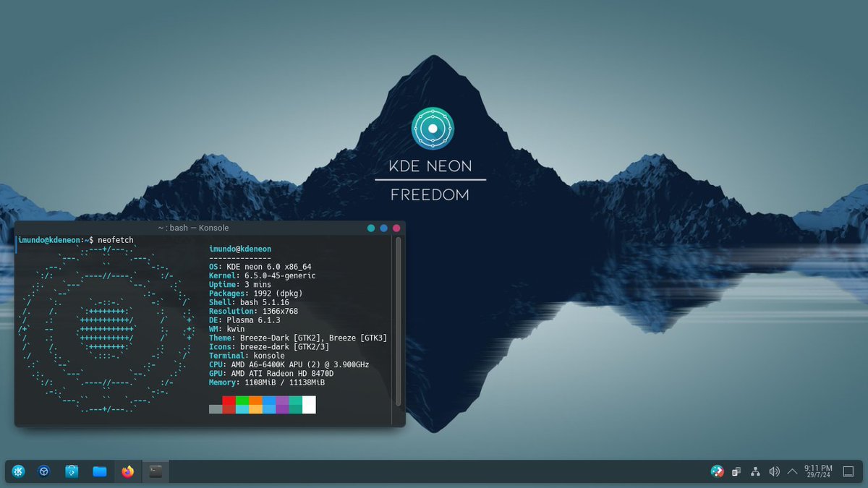Click the purple neofetch color block
The width and height of the screenshot is (868, 488).
282,405
